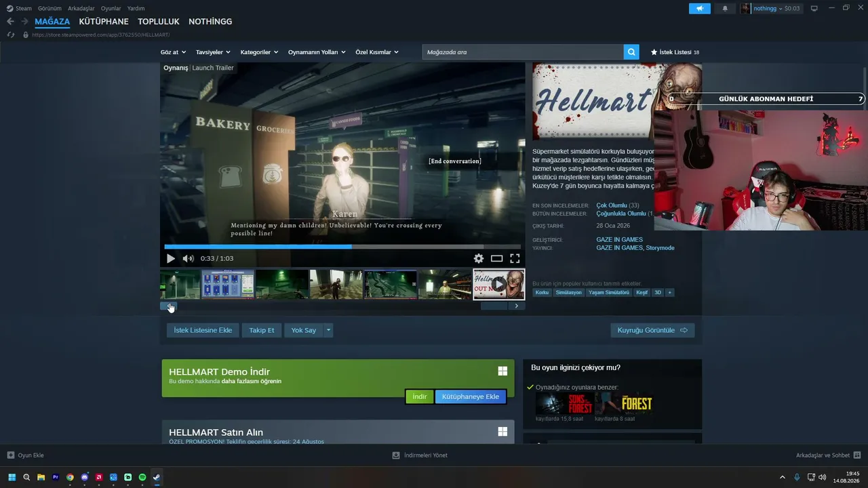Open the nothingg account dropdown
868x488 pixels.
click(770, 8)
